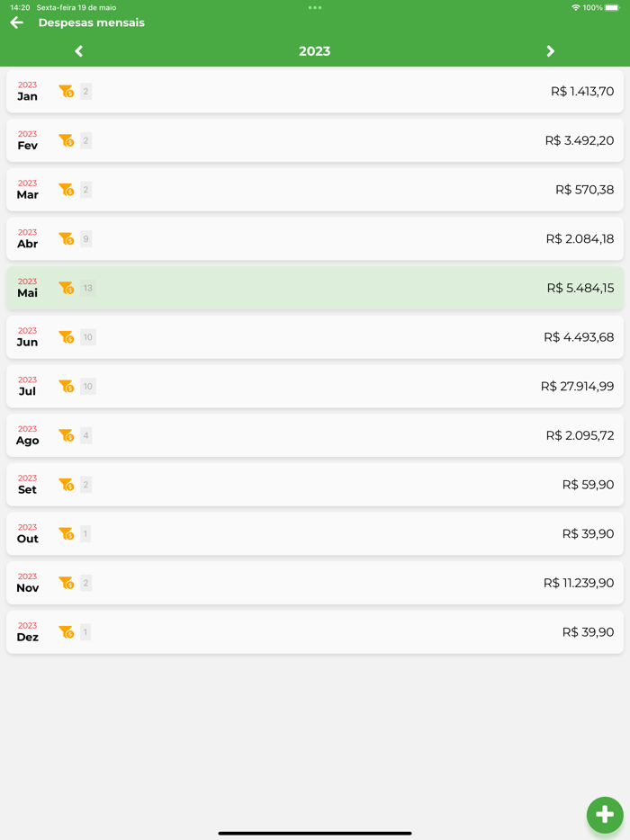The height and width of the screenshot is (840, 630).
Task: Click the funnel icon next to Jul
Action: pyautogui.click(x=67, y=386)
